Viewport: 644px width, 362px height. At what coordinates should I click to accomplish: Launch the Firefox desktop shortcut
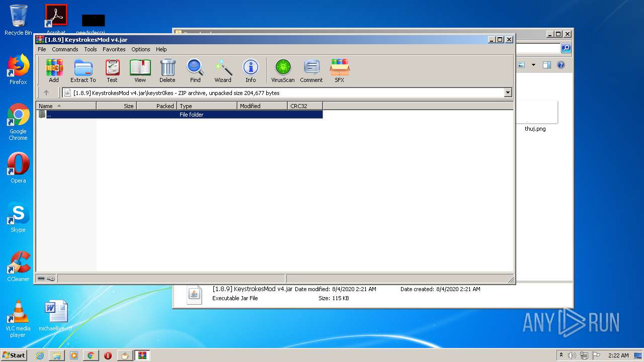(x=18, y=69)
